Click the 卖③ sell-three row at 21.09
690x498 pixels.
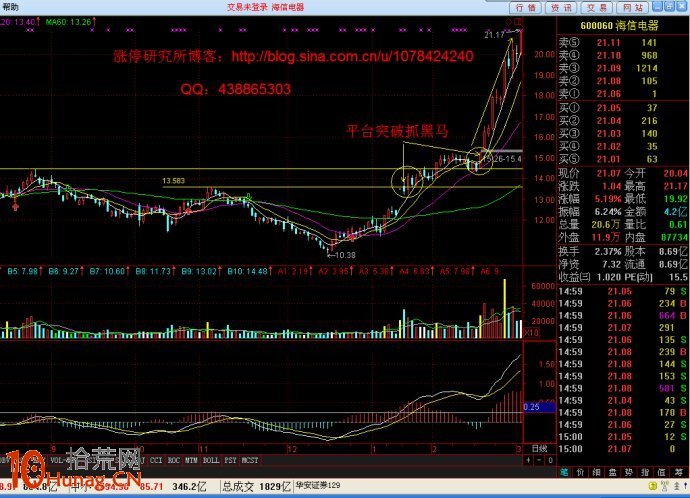point(624,68)
